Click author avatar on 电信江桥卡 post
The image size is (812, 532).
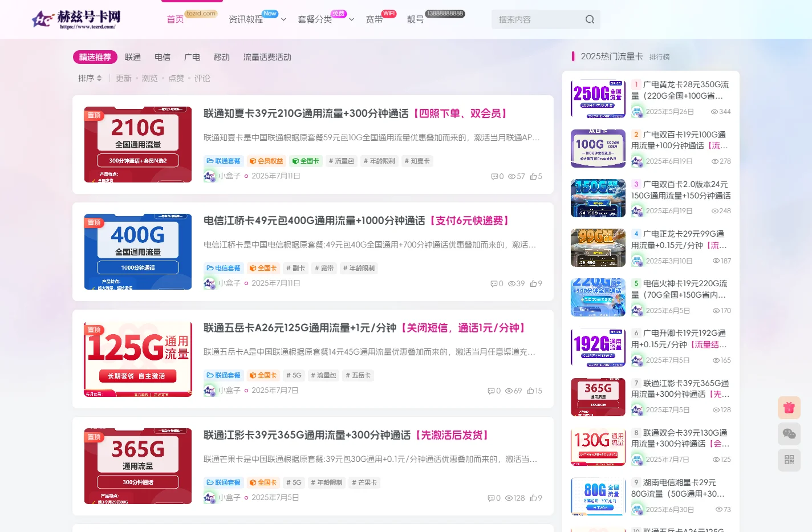(210, 283)
